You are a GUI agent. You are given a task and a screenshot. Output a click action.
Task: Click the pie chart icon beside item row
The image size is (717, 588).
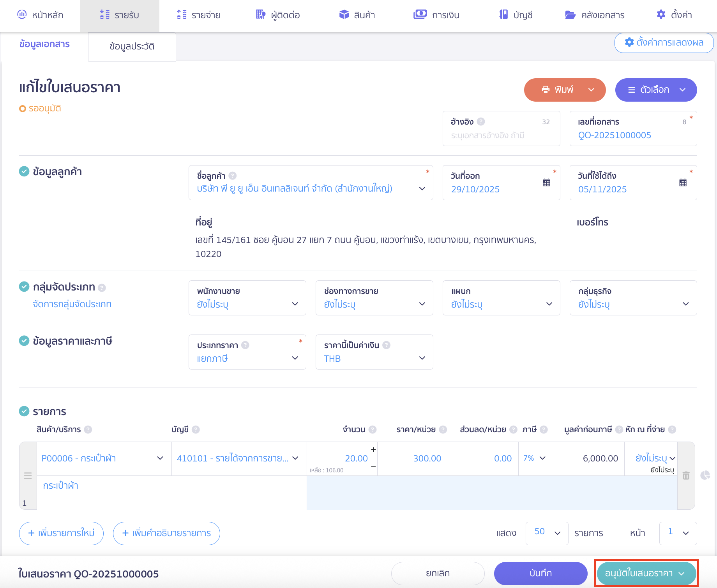coord(705,475)
